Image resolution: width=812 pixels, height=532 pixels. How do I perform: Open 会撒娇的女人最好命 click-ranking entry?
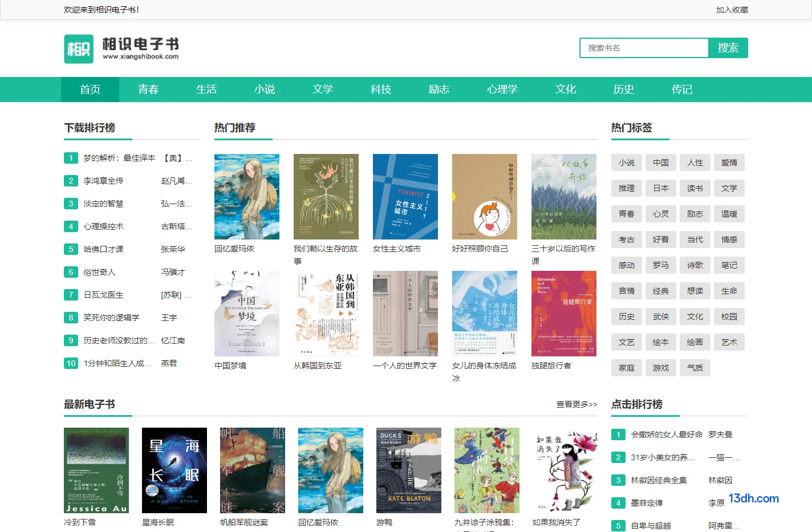click(x=667, y=434)
